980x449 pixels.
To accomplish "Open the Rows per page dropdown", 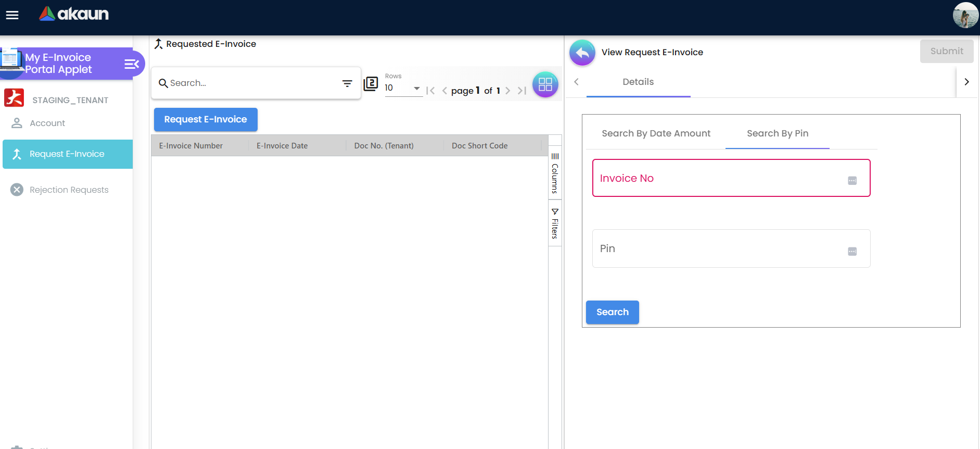I will pos(403,88).
